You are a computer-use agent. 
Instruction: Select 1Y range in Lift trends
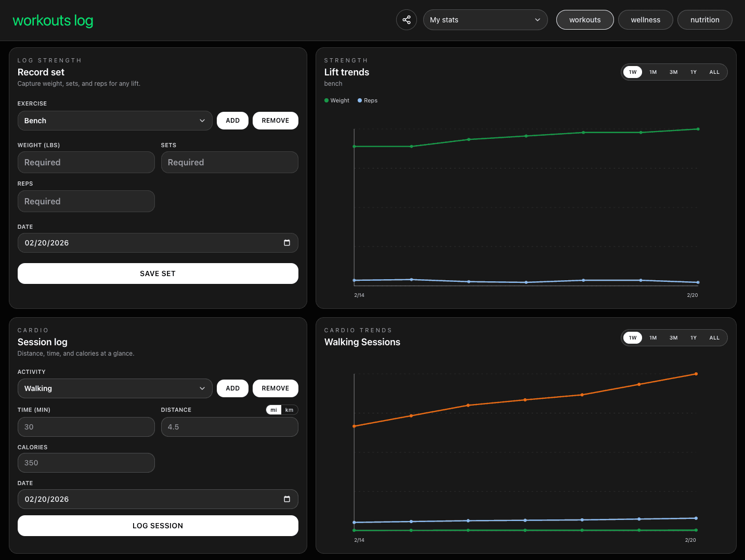click(x=694, y=72)
